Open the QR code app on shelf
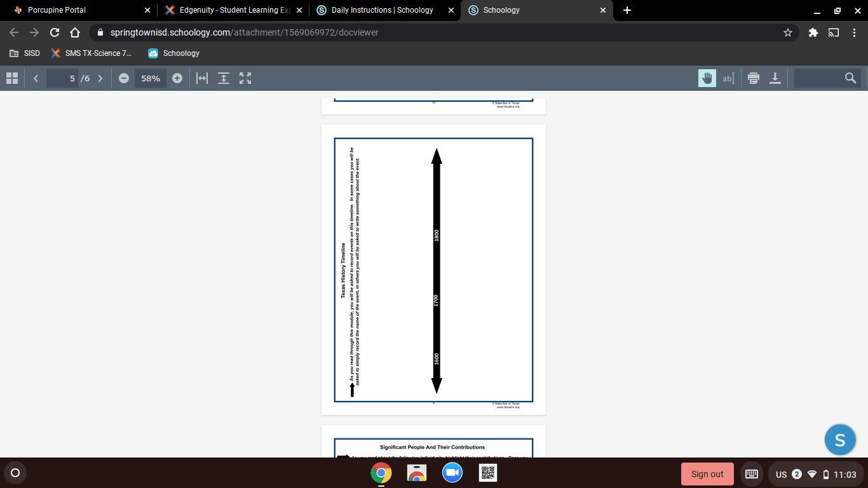The height and width of the screenshot is (488, 868). (x=488, y=473)
